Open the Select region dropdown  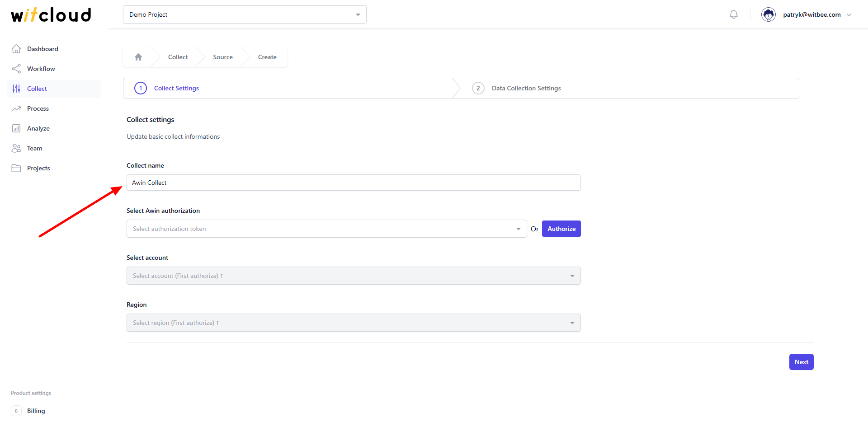pyautogui.click(x=354, y=323)
